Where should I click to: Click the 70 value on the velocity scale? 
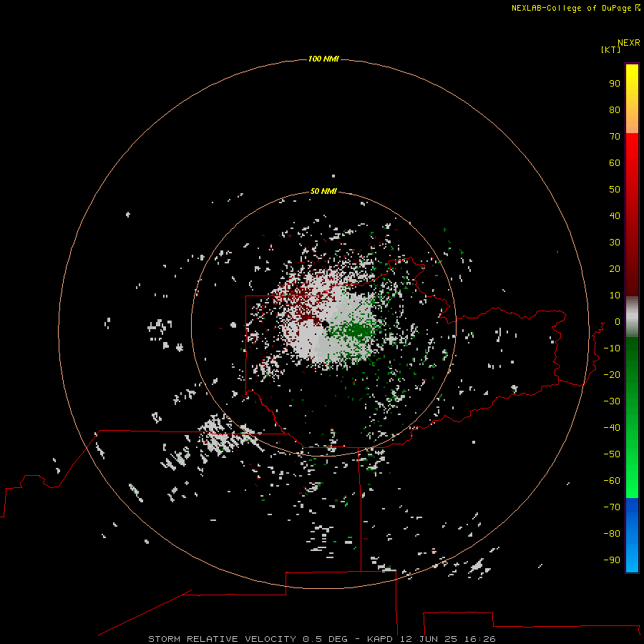pos(615,137)
